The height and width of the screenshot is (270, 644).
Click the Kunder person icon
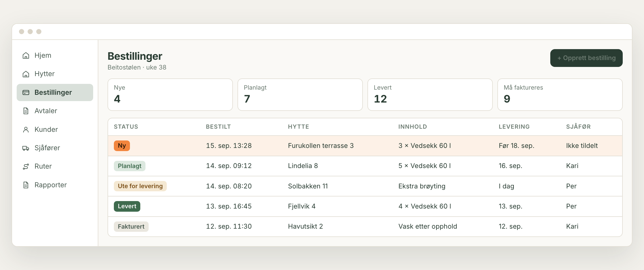click(x=26, y=130)
